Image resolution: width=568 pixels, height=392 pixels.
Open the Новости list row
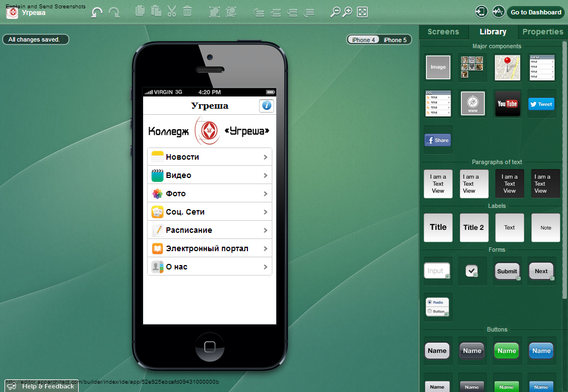pyautogui.click(x=210, y=157)
